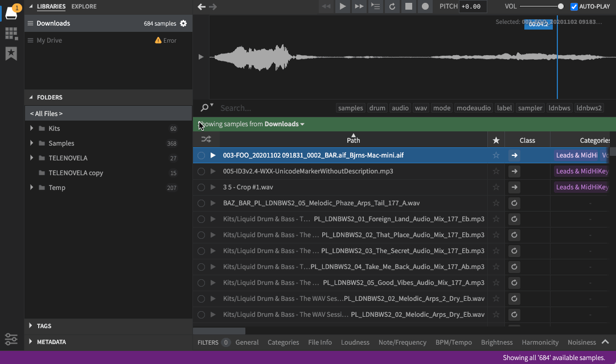
Task: Open the favorites bookmark sidebar icon
Action: tap(11, 53)
